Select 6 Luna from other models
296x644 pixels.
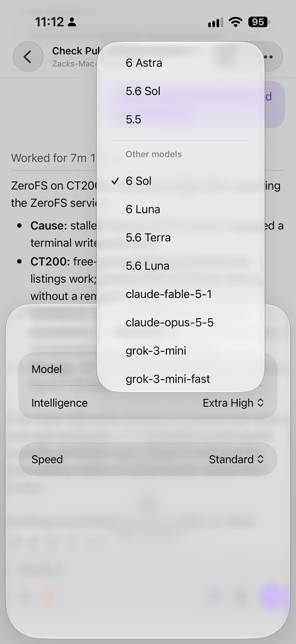180,209
